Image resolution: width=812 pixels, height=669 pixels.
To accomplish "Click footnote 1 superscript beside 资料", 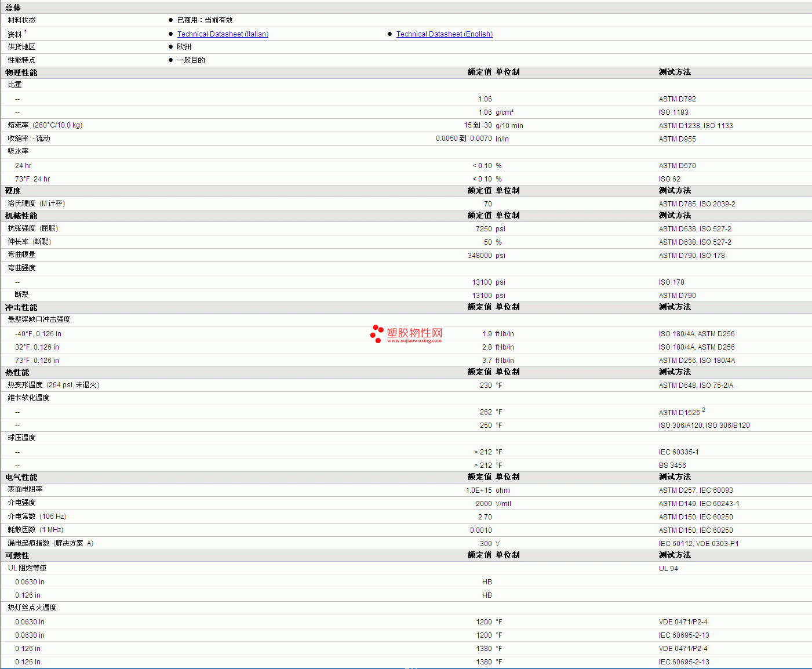I will (26, 32).
